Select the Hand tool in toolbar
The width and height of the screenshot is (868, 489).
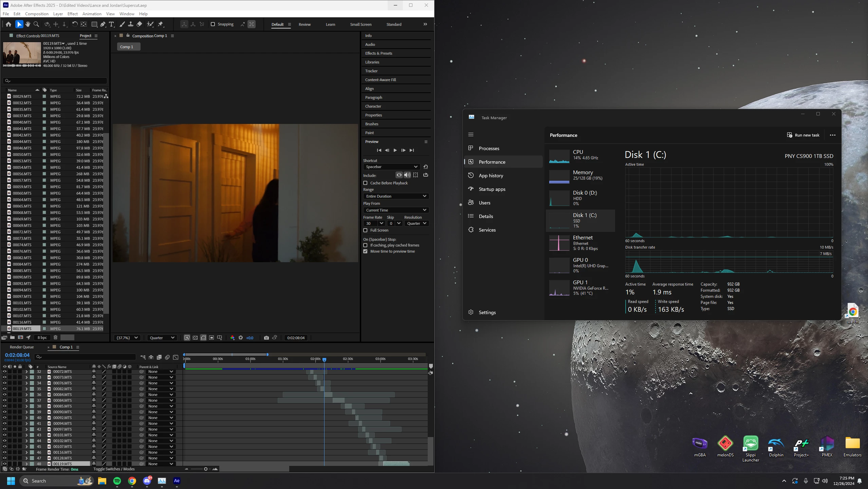pyautogui.click(x=28, y=24)
